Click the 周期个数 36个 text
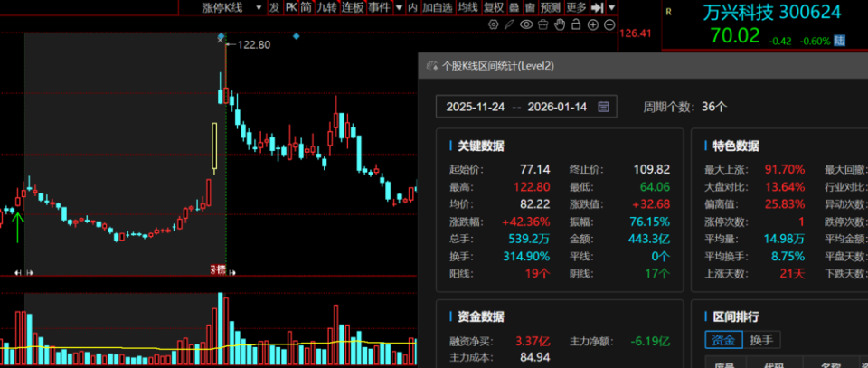Image resolution: width=868 pixels, height=368 pixels. pos(684,107)
